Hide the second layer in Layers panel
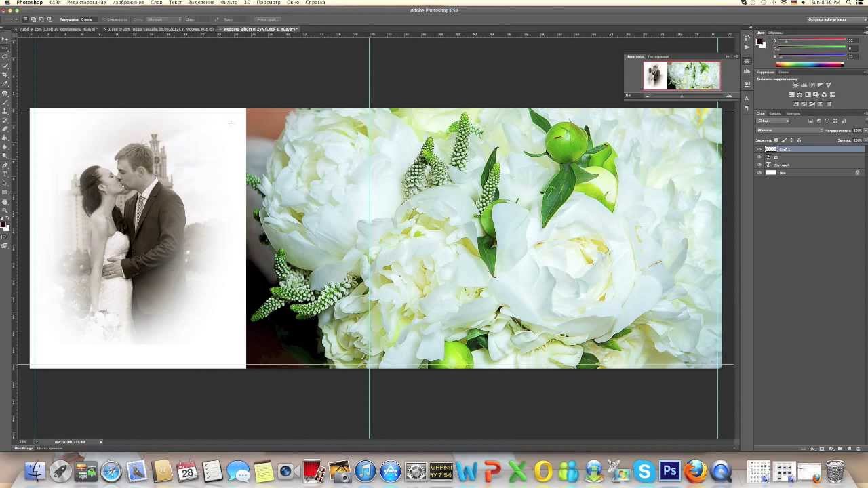 (x=759, y=157)
